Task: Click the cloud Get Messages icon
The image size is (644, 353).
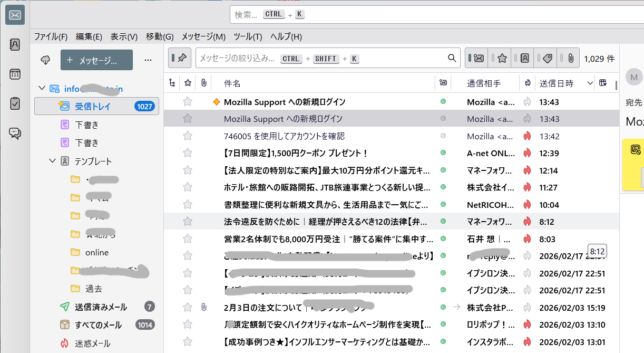Action: pyautogui.click(x=46, y=60)
